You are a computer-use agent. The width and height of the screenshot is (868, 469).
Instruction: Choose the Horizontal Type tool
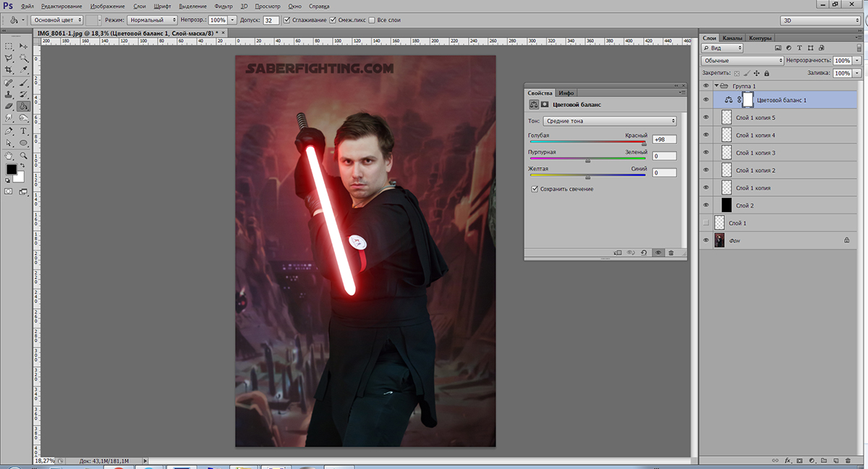[x=24, y=131]
